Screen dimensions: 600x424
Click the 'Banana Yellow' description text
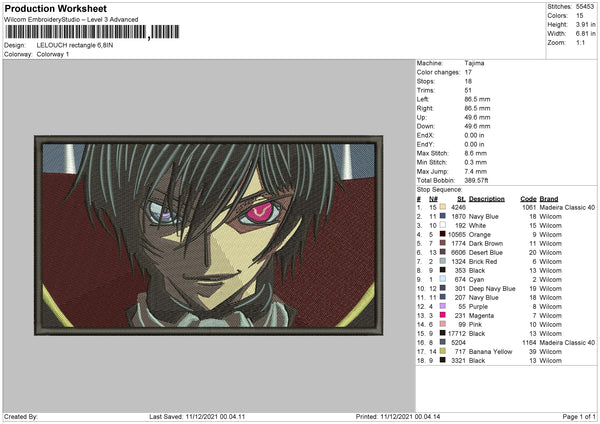click(x=490, y=352)
